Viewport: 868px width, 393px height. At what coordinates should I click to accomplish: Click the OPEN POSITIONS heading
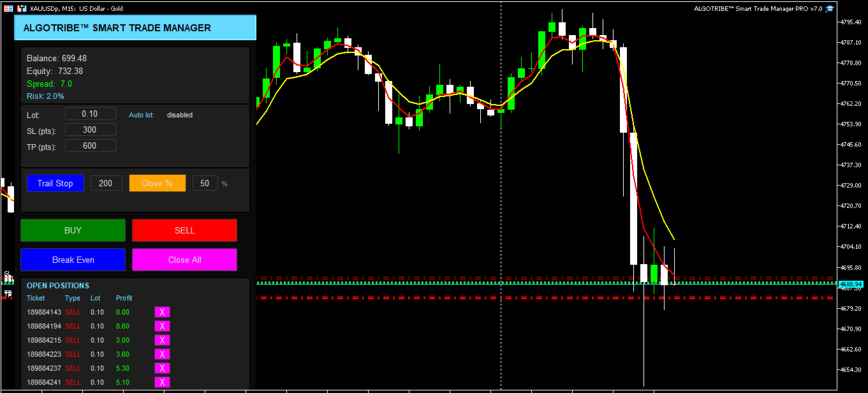(58, 286)
